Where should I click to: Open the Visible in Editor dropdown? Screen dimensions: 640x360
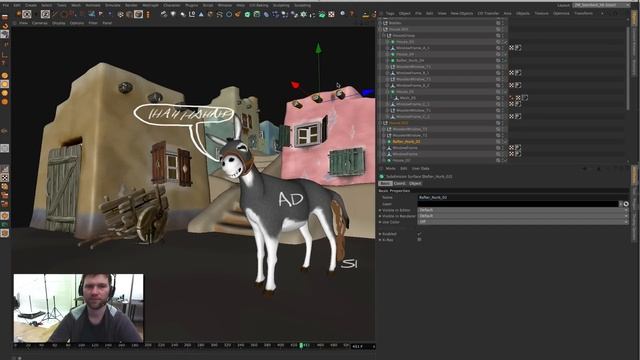(x=522, y=210)
